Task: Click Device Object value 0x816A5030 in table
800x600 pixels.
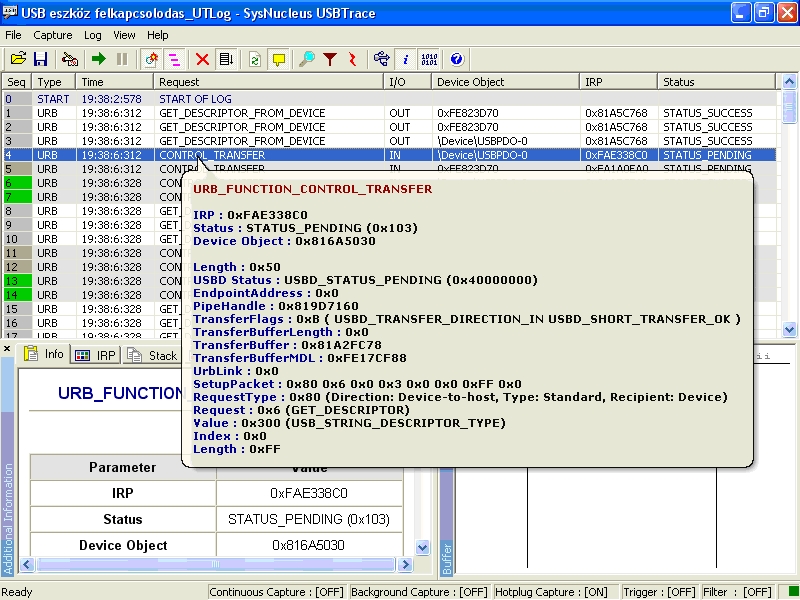Action: tap(309, 545)
